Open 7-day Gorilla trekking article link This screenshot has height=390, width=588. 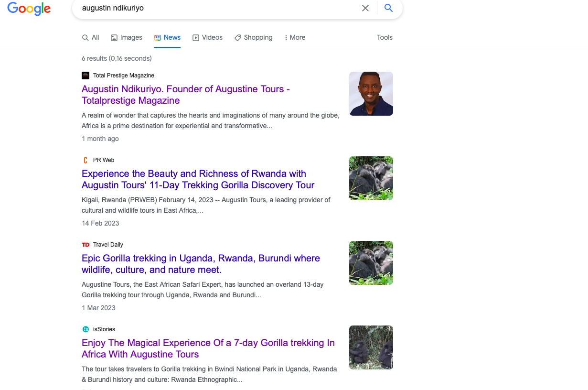[x=208, y=348]
